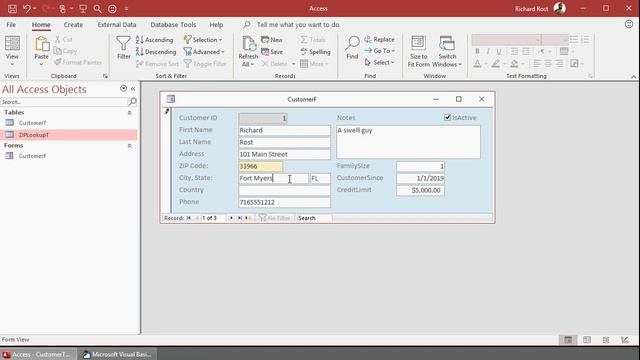This screenshot has height=360, width=640.
Task: Click the Undo arrow in title bar
Action: 27,8
